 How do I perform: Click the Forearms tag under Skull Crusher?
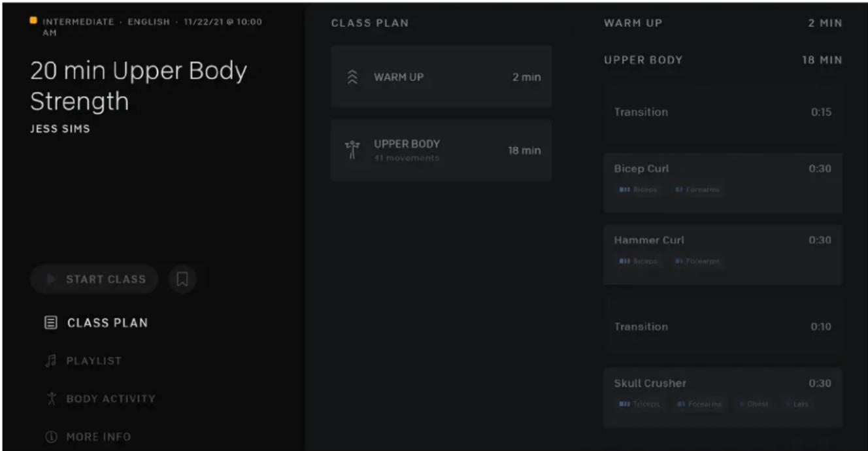coord(700,404)
